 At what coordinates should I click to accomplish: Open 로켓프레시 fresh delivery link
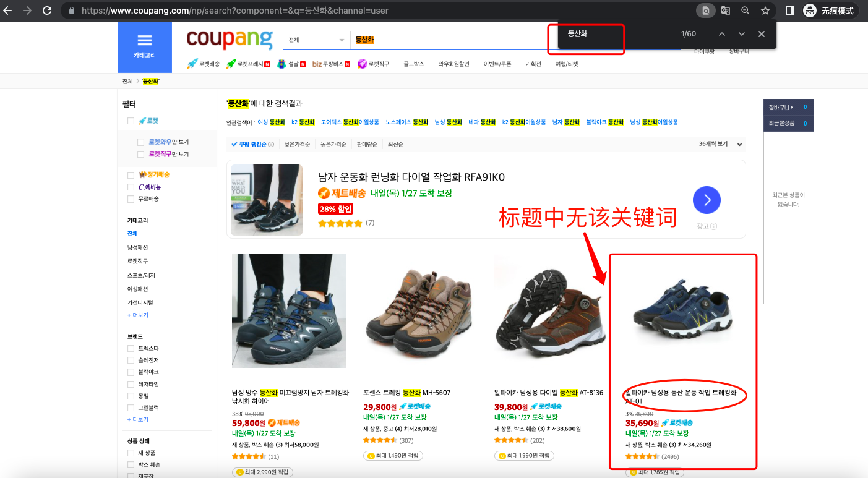tap(248, 64)
